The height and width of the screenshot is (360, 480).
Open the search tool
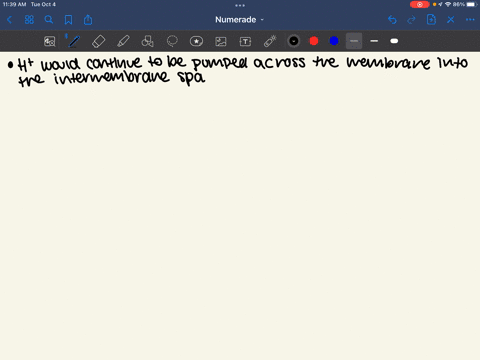tap(49, 20)
